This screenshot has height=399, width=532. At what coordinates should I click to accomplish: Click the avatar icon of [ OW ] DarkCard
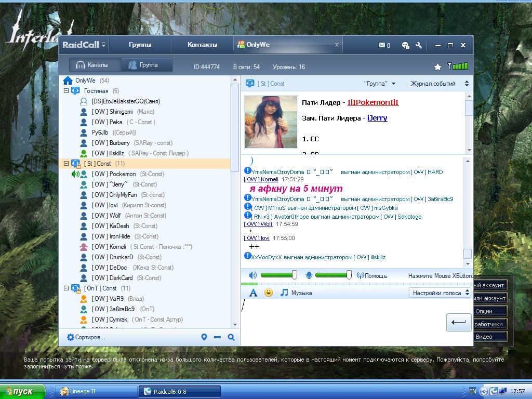click(x=84, y=278)
